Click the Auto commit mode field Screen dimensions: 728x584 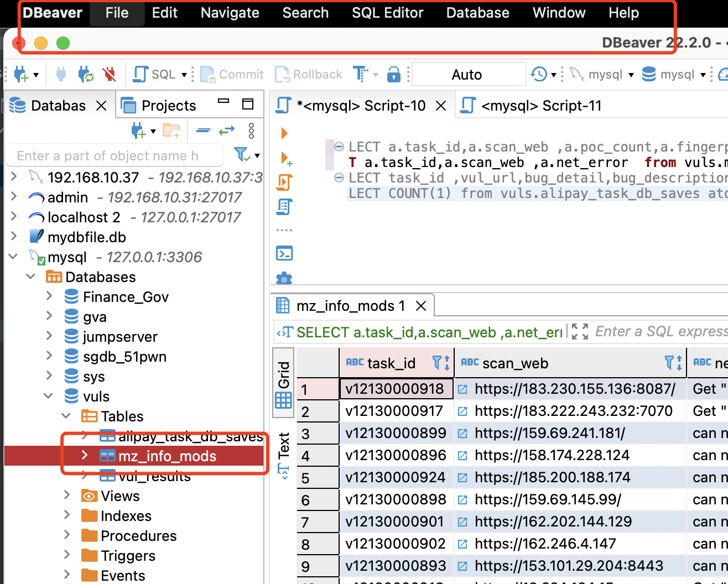click(469, 74)
